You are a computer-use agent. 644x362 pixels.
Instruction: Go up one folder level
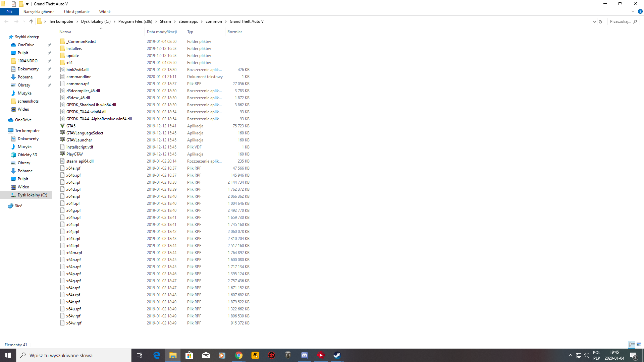[31, 21]
